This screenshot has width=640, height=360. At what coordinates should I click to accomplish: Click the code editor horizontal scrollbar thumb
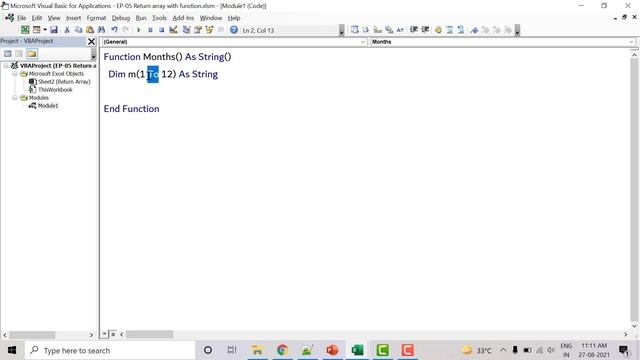pyautogui.click(x=149, y=334)
